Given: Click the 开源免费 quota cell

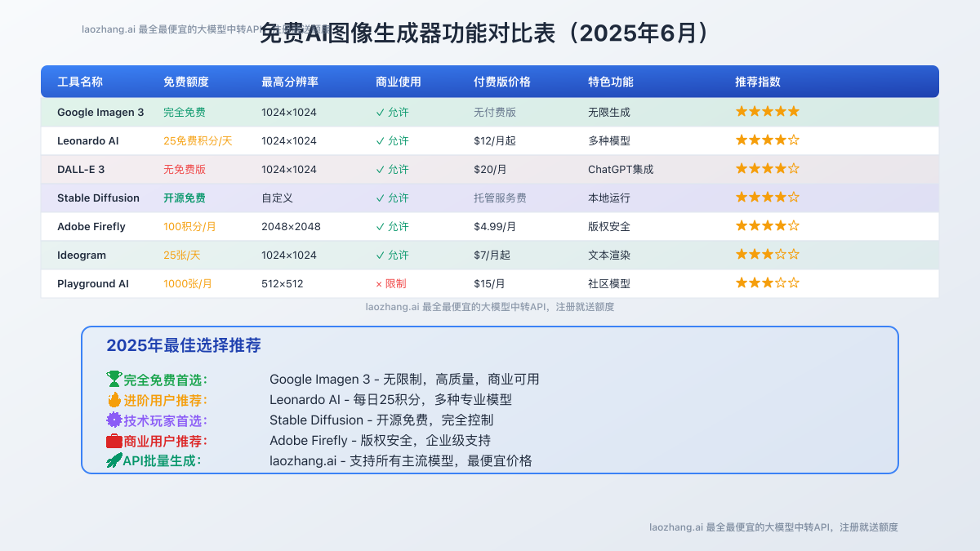Looking at the screenshot, I should click(185, 198).
